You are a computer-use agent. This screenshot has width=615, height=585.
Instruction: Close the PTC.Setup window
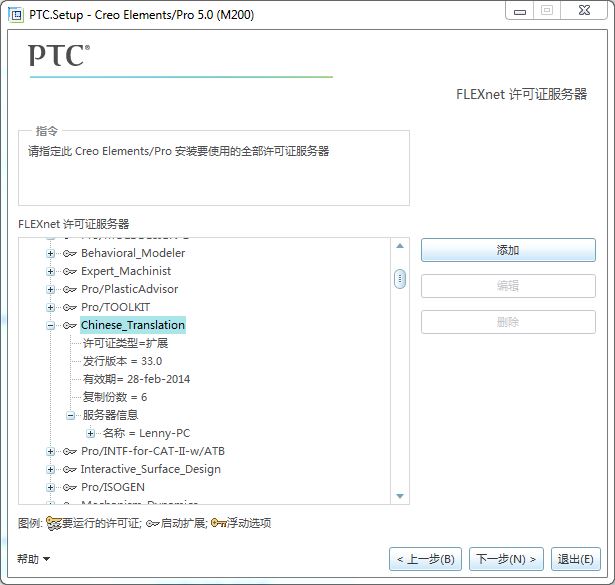(584, 11)
